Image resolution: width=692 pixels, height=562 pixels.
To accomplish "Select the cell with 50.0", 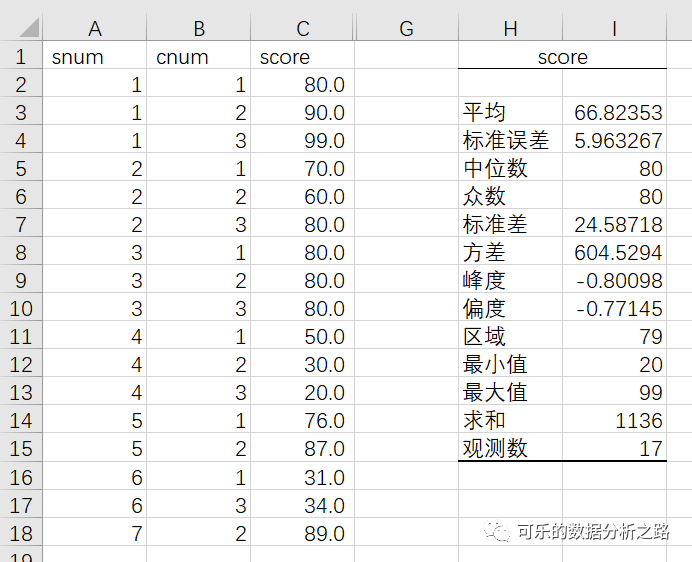I will [302, 336].
